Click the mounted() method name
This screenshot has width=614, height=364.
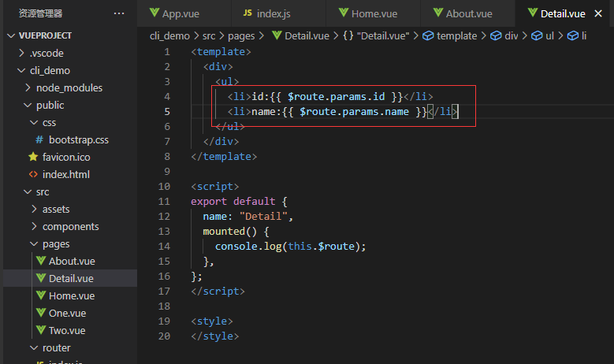point(224,232)
